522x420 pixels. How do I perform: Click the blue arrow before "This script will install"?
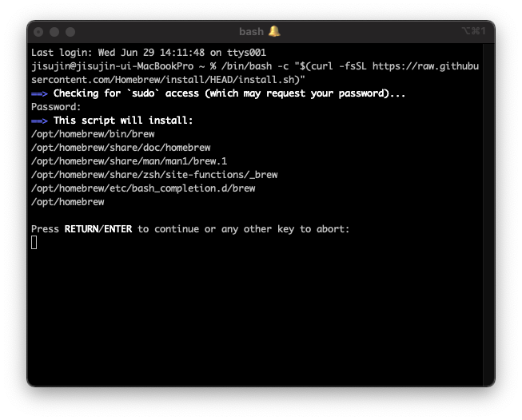(x=40, y=121)
